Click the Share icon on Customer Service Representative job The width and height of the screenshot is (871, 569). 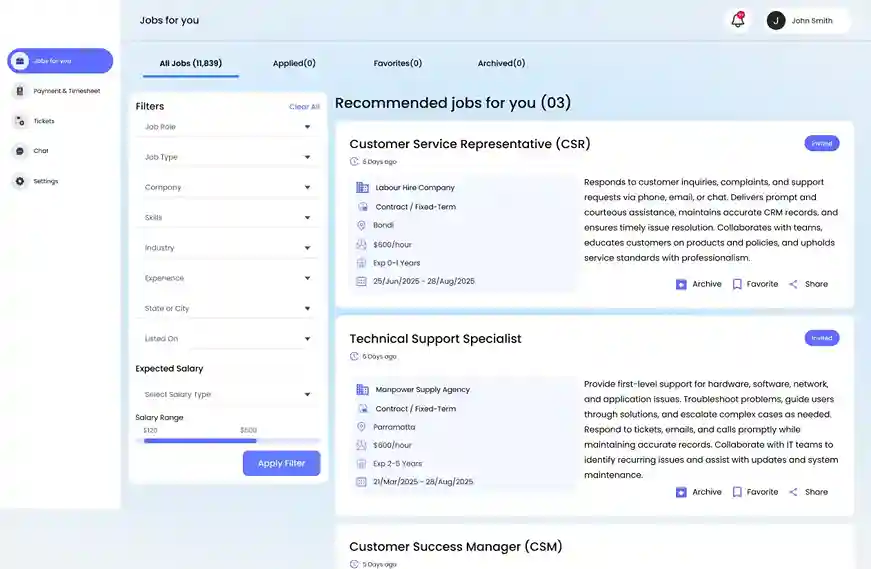793,284
